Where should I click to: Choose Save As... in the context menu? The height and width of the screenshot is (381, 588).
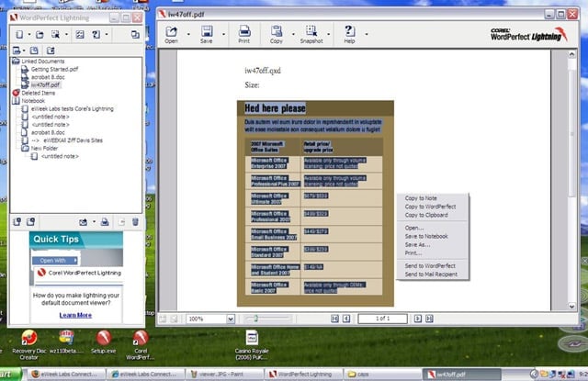[417, 244]
